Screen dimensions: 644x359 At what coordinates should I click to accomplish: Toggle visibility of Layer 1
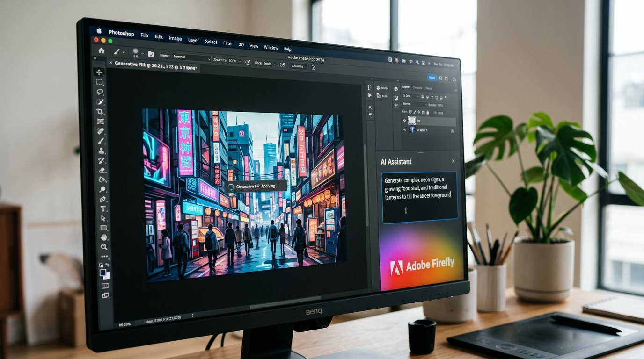pyautogui.click(x=405, y=130)
